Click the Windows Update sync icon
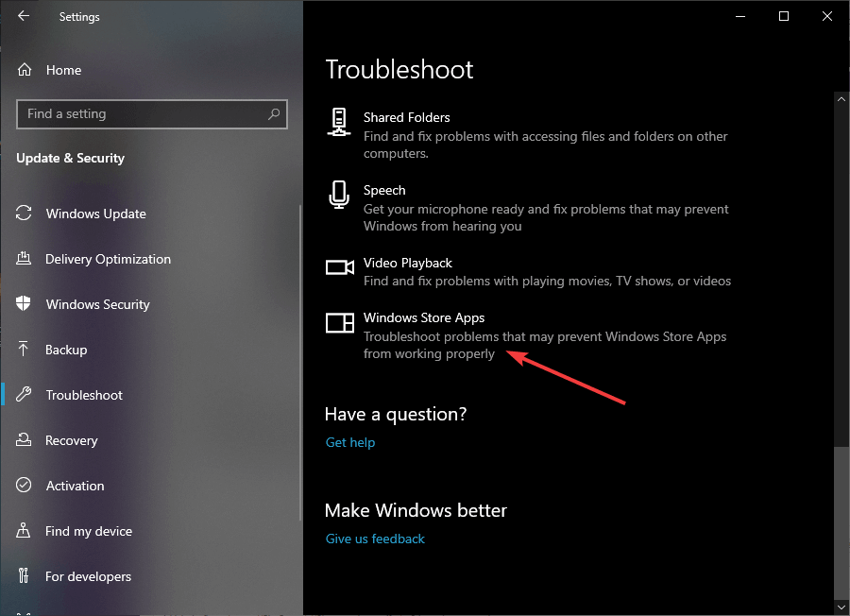Screen dimensions: 850x616 [24, 214]
